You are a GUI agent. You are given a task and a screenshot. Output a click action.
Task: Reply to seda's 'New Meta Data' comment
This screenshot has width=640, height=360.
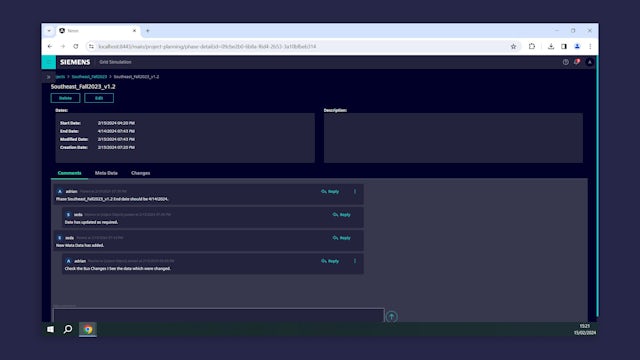coord(342,238)
